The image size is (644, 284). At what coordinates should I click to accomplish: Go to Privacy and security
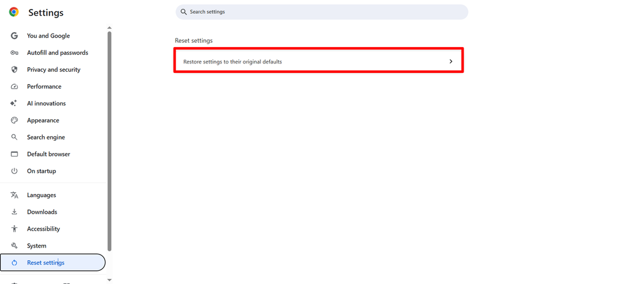tap(53, 69)
